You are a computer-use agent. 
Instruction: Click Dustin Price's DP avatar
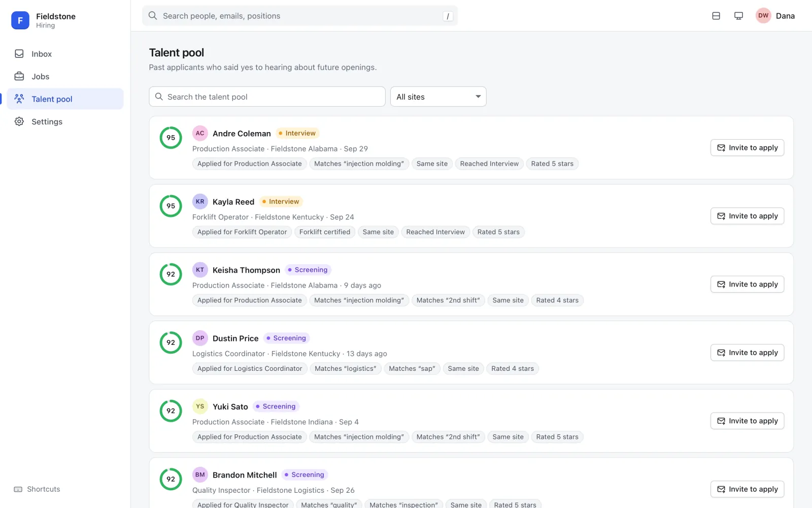pos(200,338)
